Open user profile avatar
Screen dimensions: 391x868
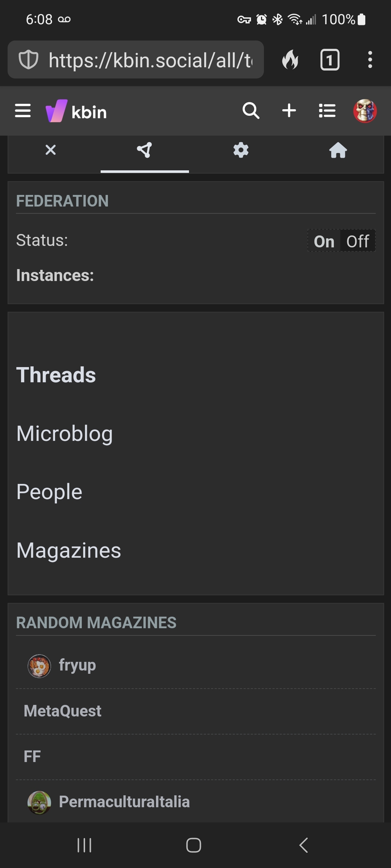(365, 111)
